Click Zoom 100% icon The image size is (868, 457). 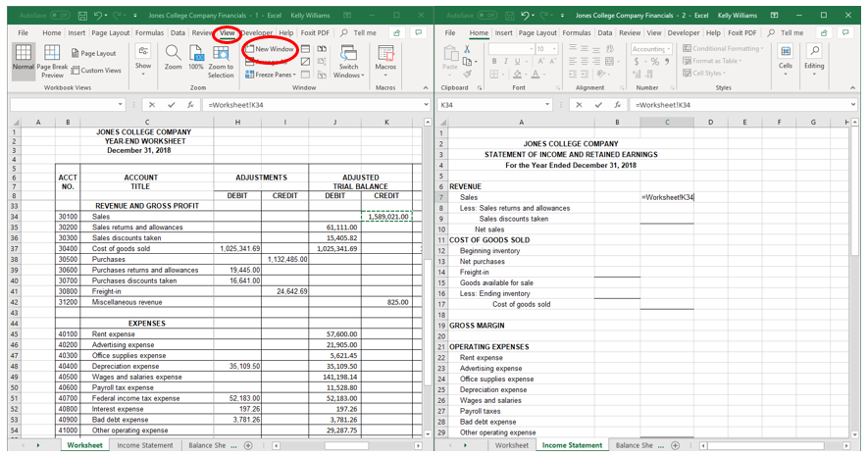(196, 54)
